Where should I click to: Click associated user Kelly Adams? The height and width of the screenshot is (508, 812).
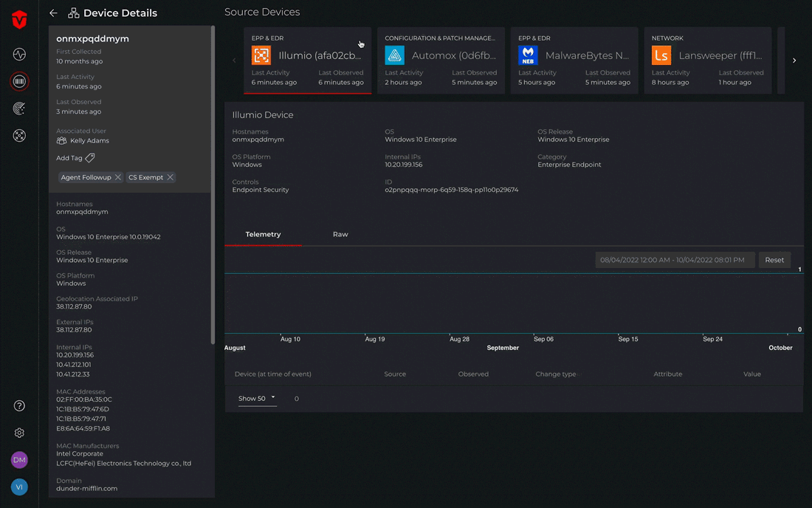(x=89, y=141)
